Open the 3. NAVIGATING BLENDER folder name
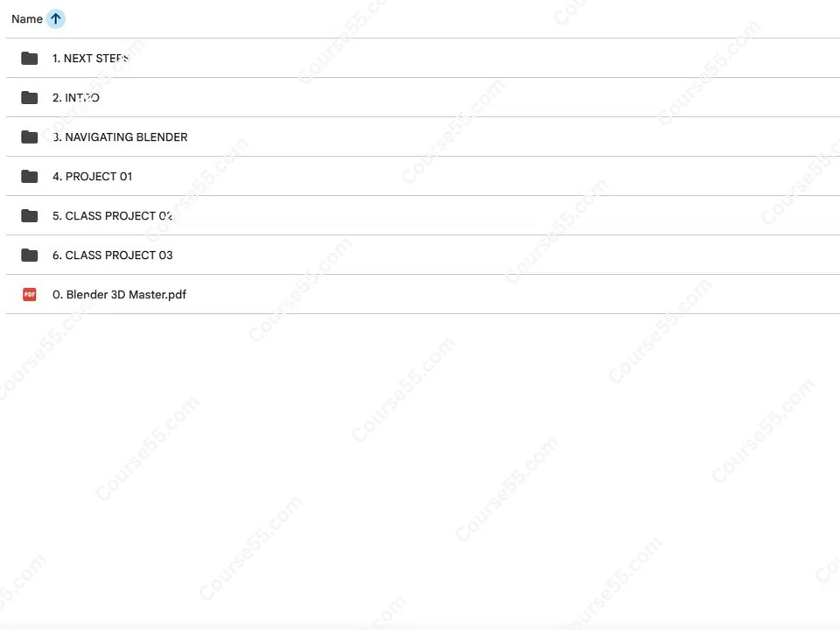 point(120,136)
